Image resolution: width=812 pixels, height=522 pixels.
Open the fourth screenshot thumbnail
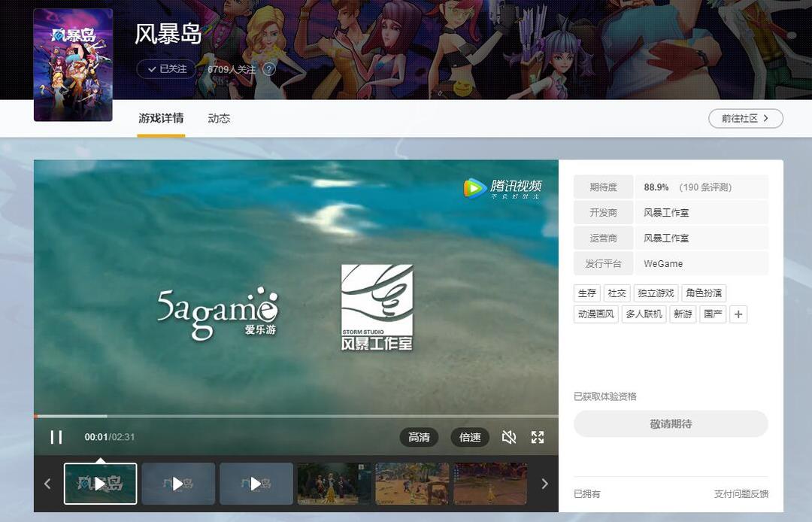(x=334, y=484)
